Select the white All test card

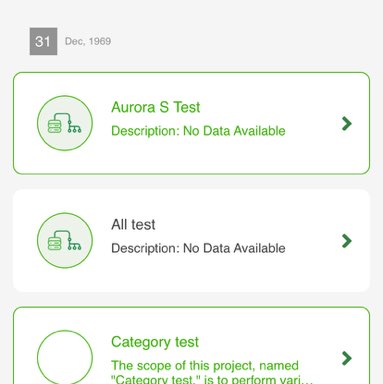(x=192, y=241)
